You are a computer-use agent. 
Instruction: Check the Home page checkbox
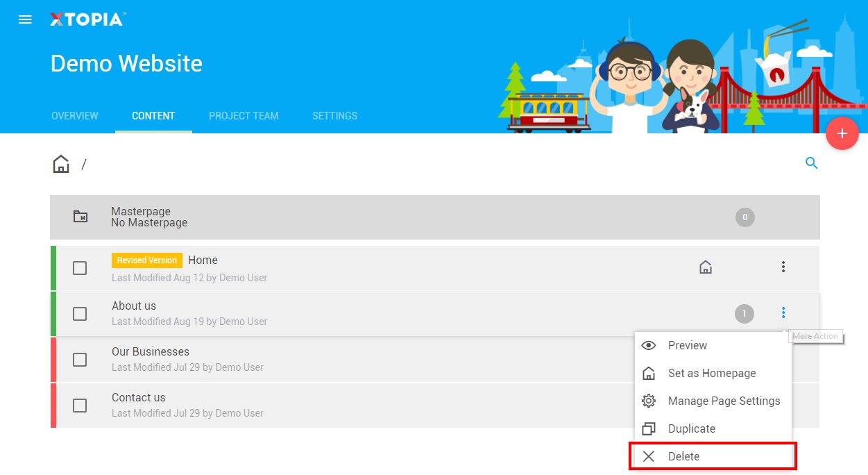tap(80, 268)
